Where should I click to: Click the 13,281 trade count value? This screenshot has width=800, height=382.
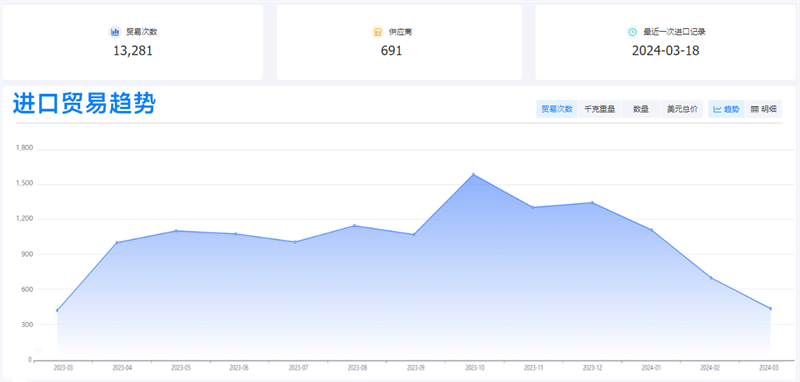click(x=133, y=51)
